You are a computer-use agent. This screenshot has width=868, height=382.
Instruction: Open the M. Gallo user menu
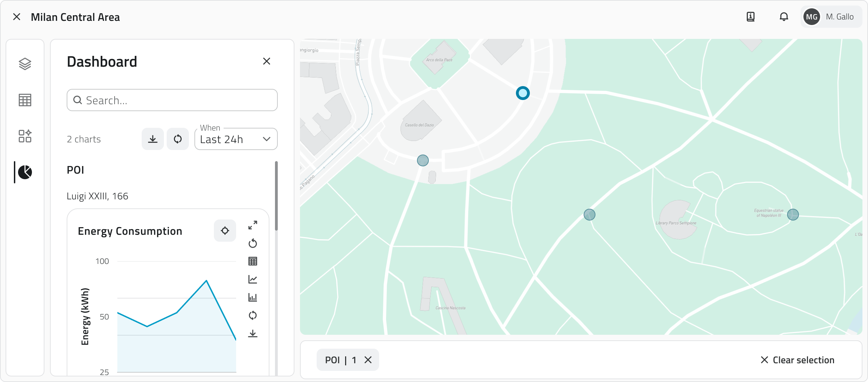tap(831, 17)
